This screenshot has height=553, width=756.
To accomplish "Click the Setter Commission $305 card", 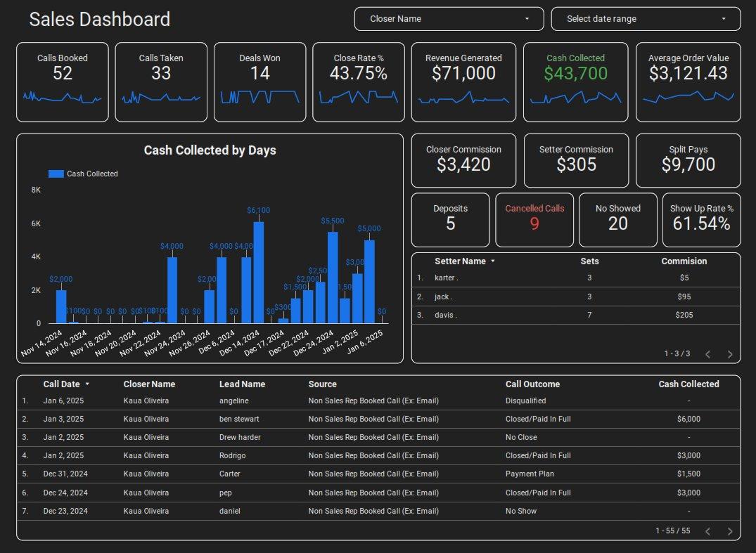I will 576,160.
